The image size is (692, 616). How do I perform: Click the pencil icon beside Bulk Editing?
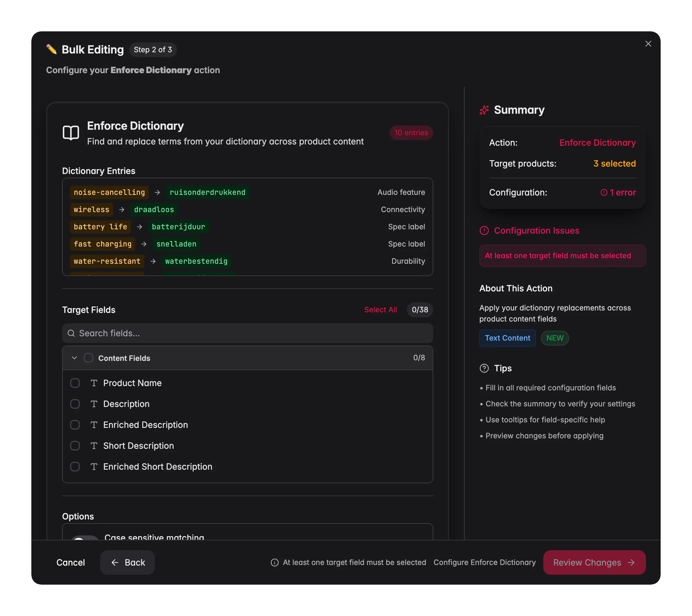tap(51, 49)
